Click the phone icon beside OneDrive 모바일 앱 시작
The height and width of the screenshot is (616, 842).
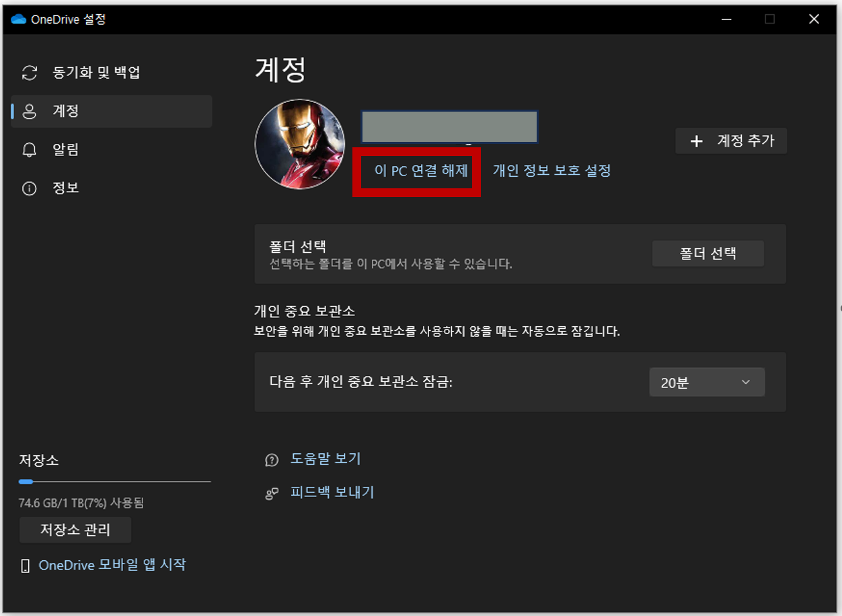(26, 566)
